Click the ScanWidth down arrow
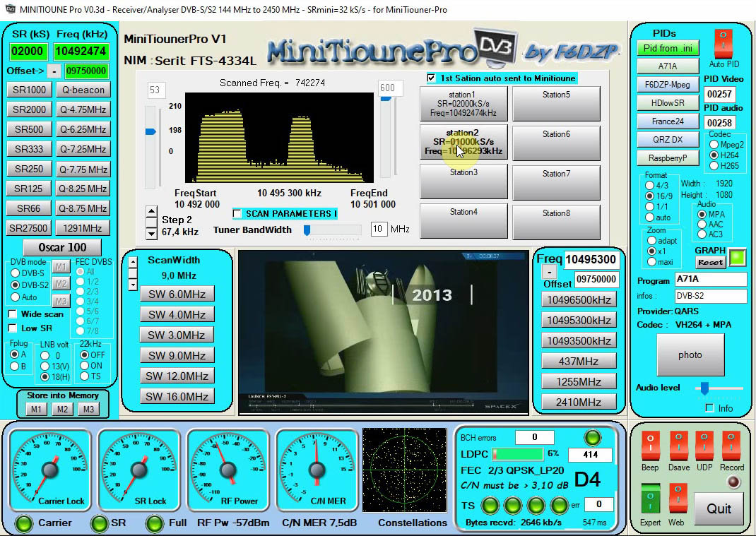756x536 pixels. (x=133, y=285)
